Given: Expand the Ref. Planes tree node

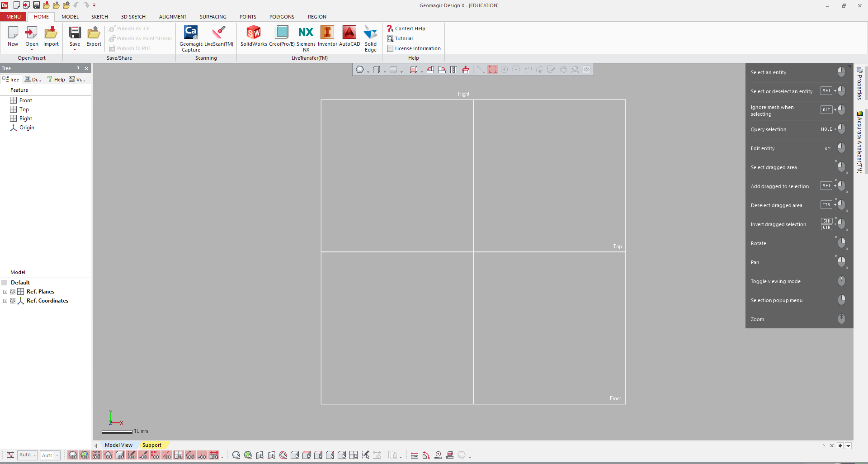Looking at the screenshot, I should click(5, 292).
